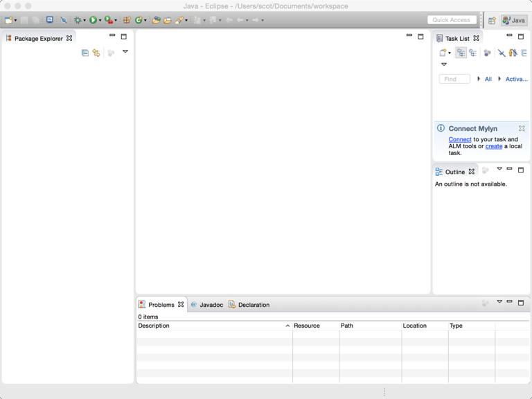Open the Debug dropdown arrow
This screenshot has height=399, width=532.
point(85,21)
